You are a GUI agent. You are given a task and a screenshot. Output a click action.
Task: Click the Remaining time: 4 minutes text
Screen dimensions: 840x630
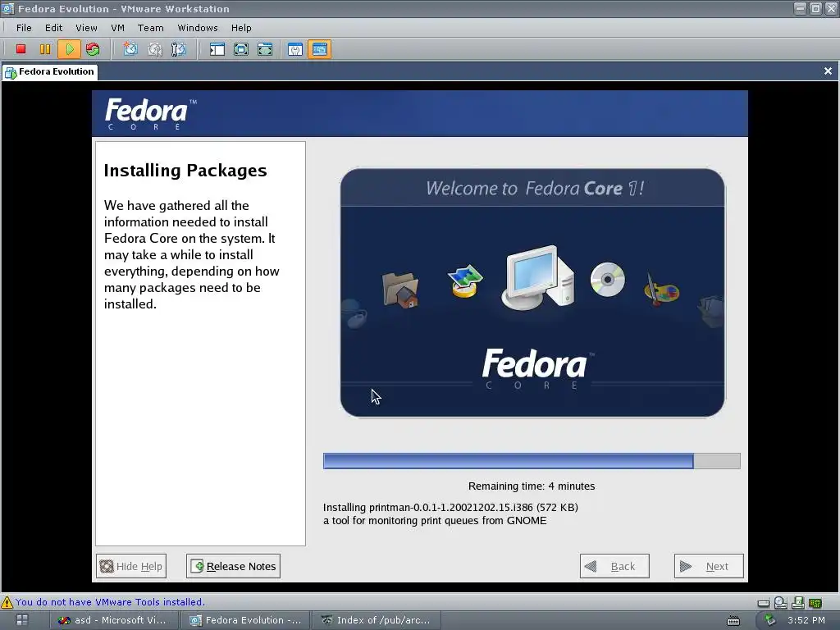532,486
